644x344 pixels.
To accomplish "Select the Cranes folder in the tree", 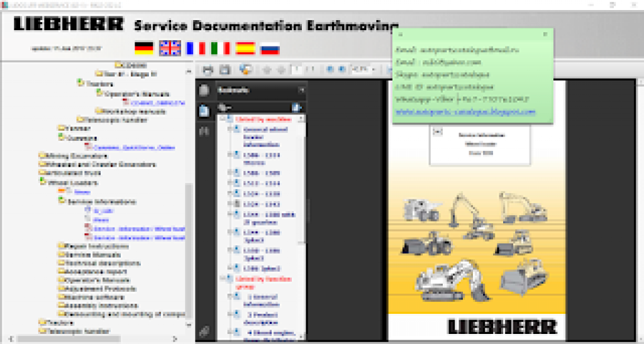I will [x=77, y=138].
